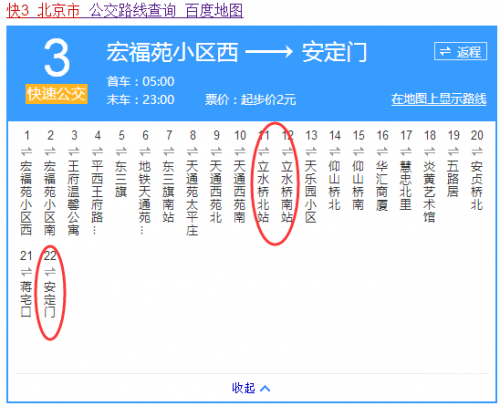Select station 8 天通苑太平庄
Viewport: 500px width, 406px height.
pos(192,198)
